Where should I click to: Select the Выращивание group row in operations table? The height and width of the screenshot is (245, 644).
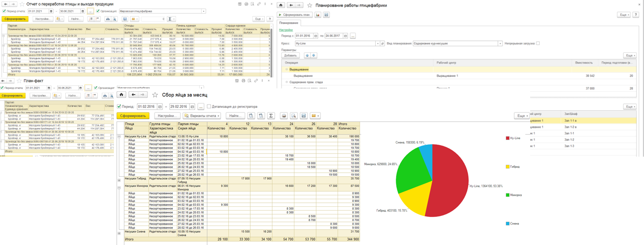(x=459, y=69)
